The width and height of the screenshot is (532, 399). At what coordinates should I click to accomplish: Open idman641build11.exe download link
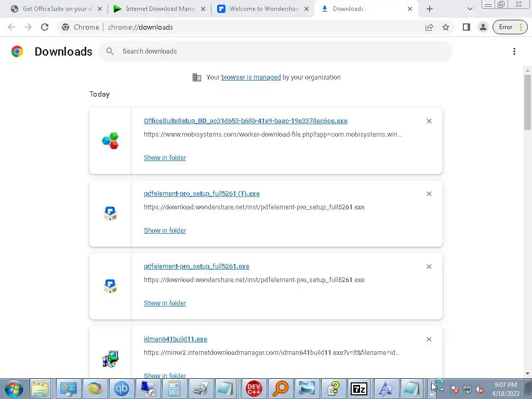[x=176, y=339]
